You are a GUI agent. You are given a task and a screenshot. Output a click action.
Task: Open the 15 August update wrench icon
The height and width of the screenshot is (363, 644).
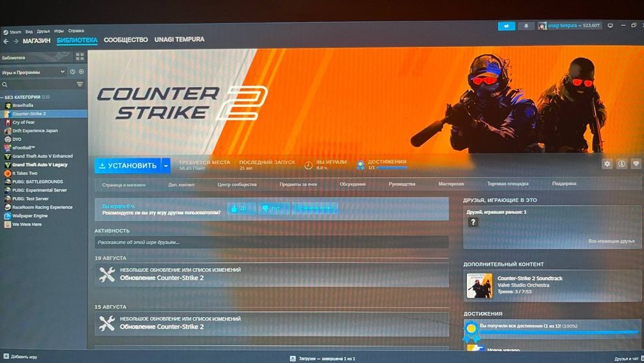[x=107, y=323]
